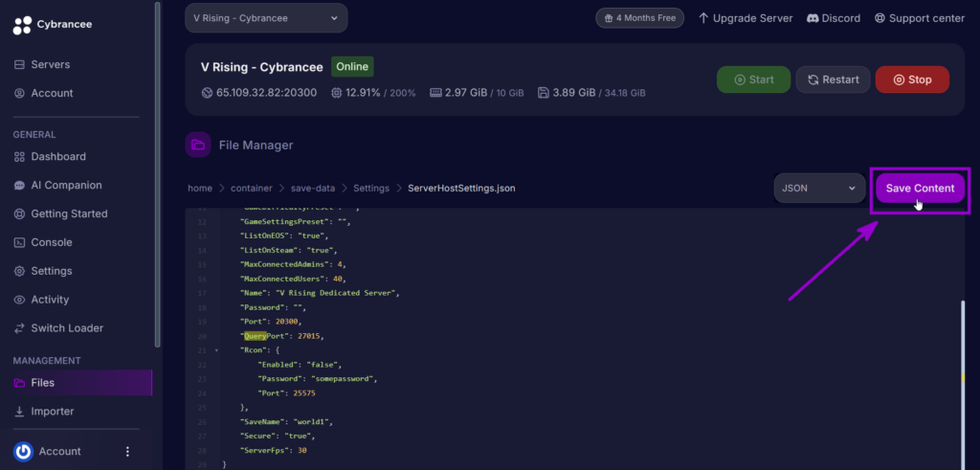Click the purple File Manager folder icon
Image resolution: width=980 pixels, height=470 pixels.
click(197, 145)
